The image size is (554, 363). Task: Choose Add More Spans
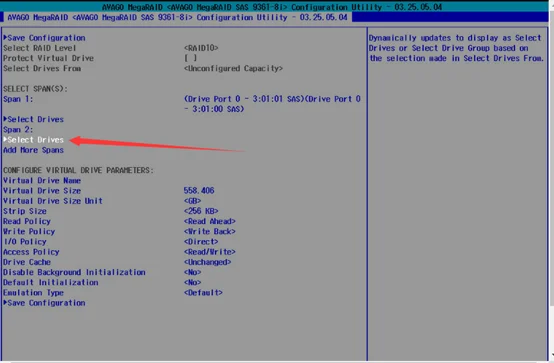click(x=34, y=150)
